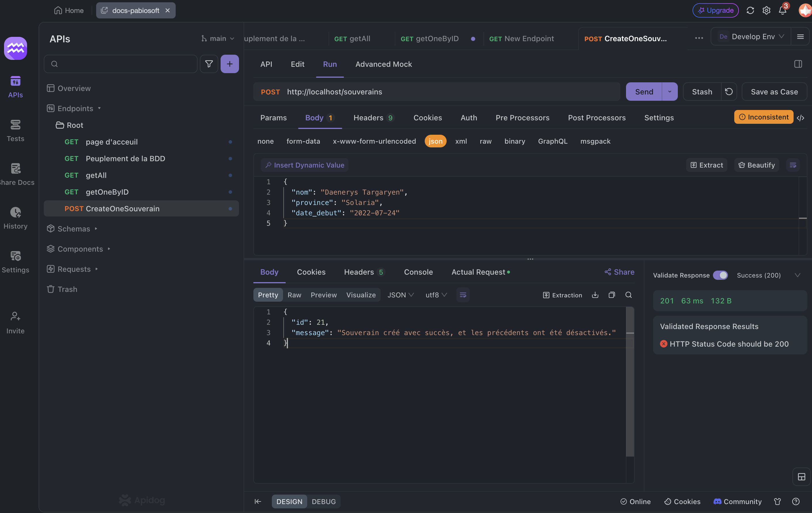This screenshot has width=812, height=513.
Task: Toggle the Validate Response switch
Action: tap(720, 275)
